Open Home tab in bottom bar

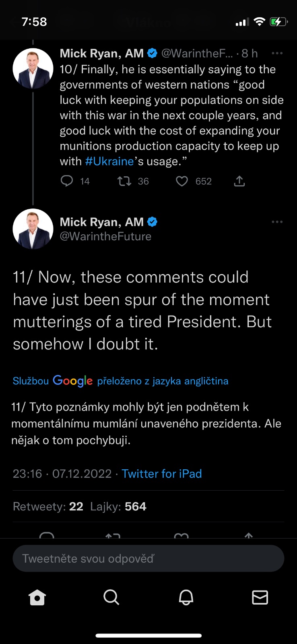point(37,598)
